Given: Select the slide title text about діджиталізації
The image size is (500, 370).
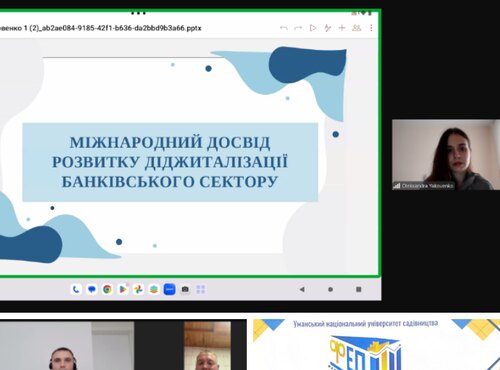Looking at the screenshot, I should [x=170, y=162].
